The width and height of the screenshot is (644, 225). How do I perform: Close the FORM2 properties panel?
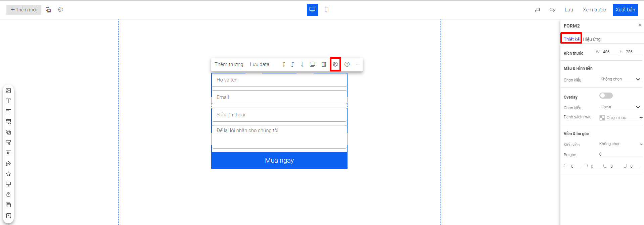(x=640, y=25)
